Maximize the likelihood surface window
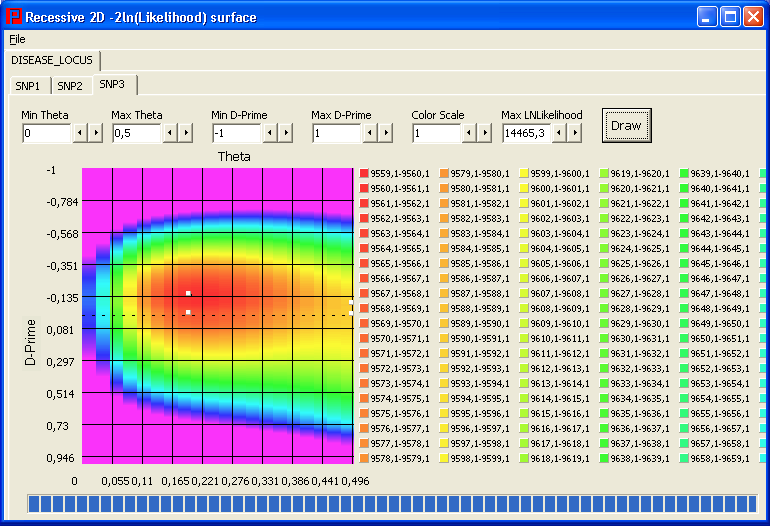Screen dimensions: 770x526 pyautogui.click(x=730, y=17)
